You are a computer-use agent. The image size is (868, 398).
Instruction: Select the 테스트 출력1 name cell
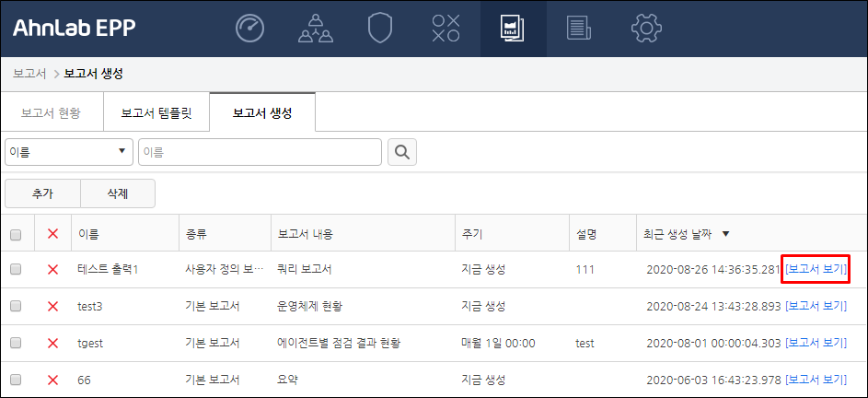108,269
